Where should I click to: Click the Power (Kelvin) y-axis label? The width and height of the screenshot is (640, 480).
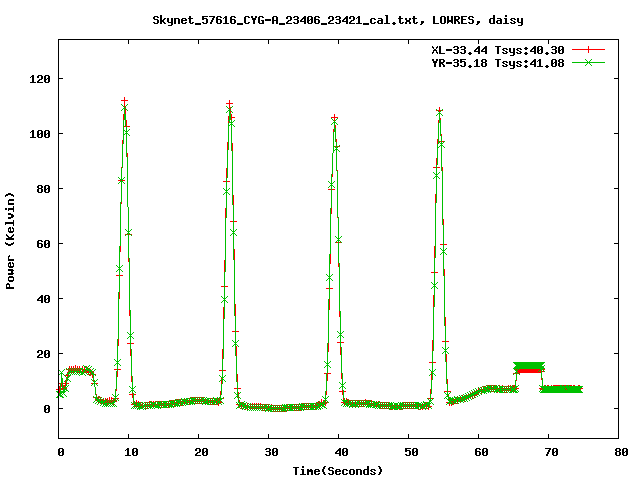[10, 241]
